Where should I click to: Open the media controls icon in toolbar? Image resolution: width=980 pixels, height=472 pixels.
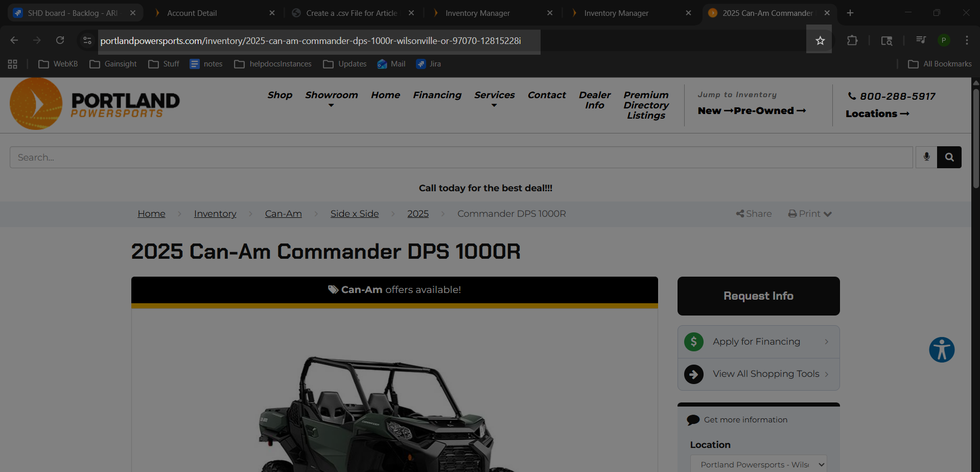pos(921,40)
